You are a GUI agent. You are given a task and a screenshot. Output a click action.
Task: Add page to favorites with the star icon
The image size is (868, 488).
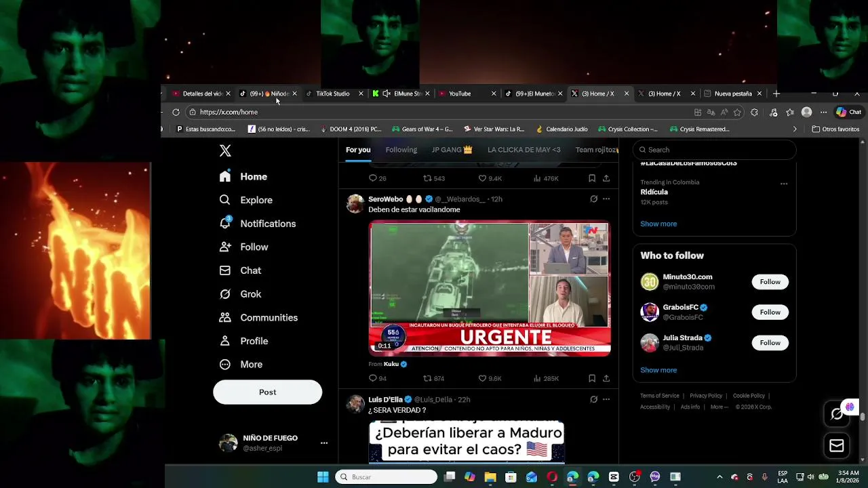click(737, 113)
